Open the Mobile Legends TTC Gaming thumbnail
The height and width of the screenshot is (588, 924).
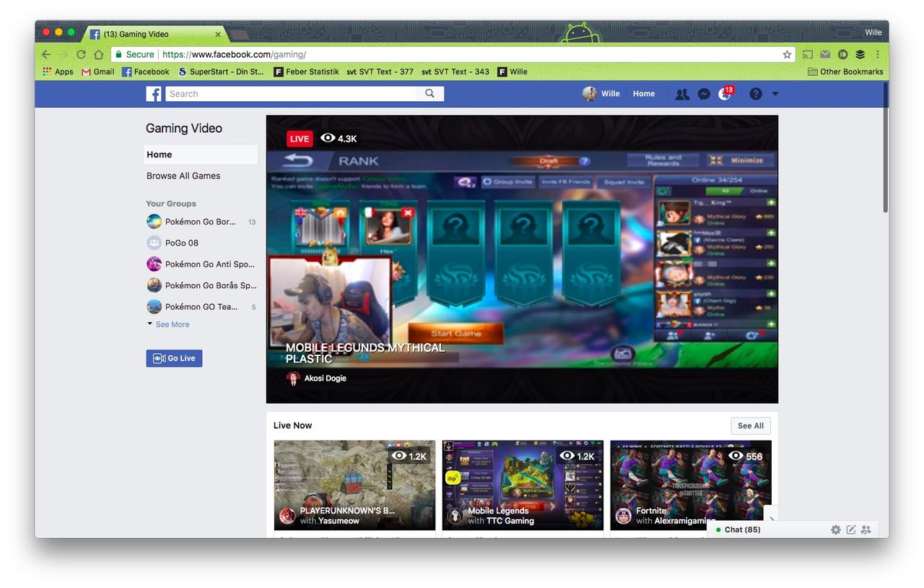[523, 485]
